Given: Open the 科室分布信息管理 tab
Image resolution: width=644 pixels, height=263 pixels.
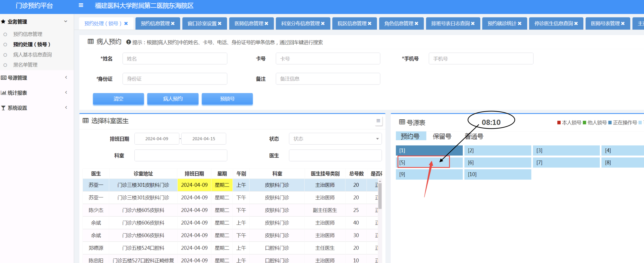Looking at the screenshot, I should (x=300, y=23).
